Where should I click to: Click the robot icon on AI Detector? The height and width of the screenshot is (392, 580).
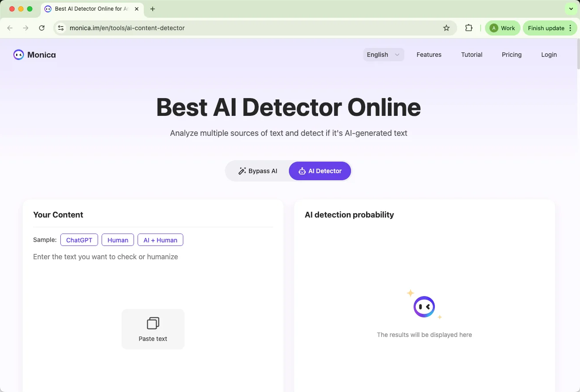[302, 171]
